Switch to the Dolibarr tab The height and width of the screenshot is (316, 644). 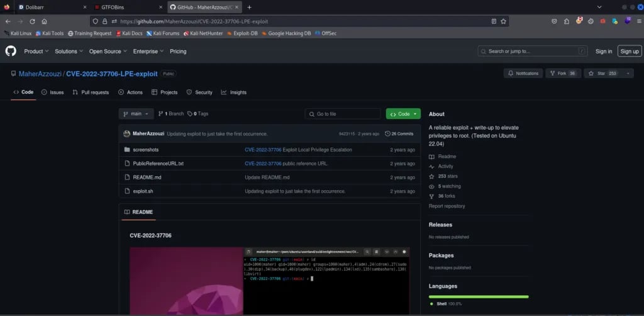53,8
